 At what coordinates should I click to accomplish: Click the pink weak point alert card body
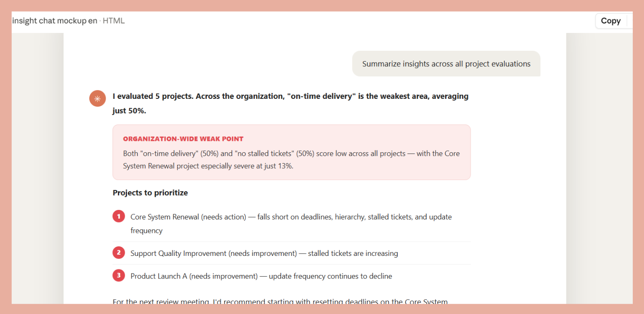coord(292,152)
